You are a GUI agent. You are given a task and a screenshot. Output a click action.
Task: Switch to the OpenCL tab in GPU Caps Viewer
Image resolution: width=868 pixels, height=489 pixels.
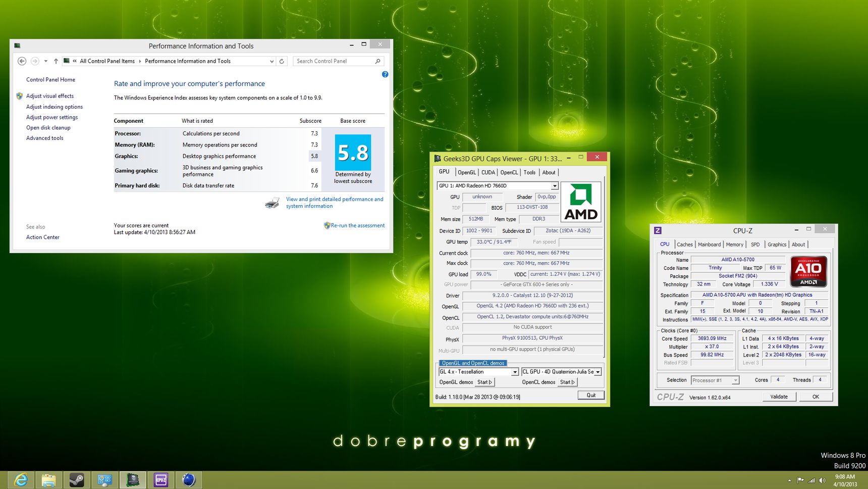[x=509, y=172]
